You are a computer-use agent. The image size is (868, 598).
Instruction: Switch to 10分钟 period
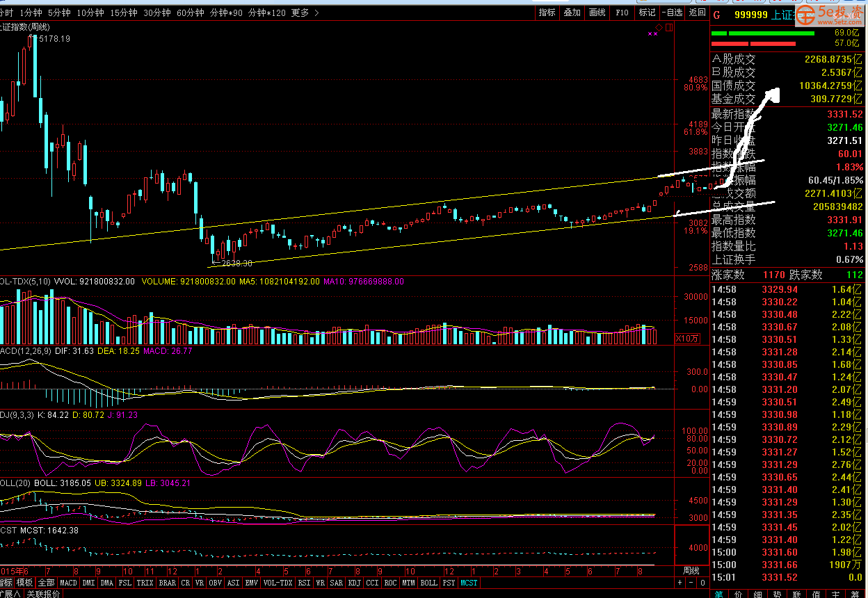[x=90, y=13]
